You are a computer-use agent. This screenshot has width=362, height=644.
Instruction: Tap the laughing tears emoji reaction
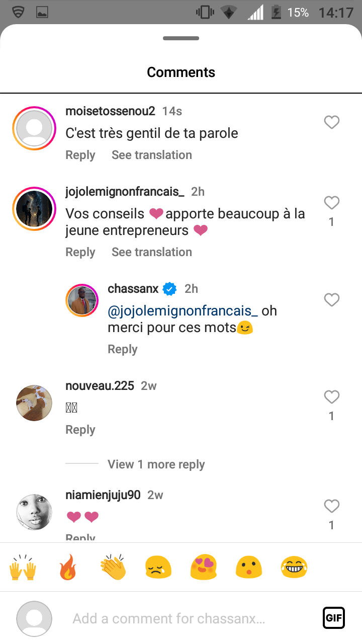click(294, 568)
